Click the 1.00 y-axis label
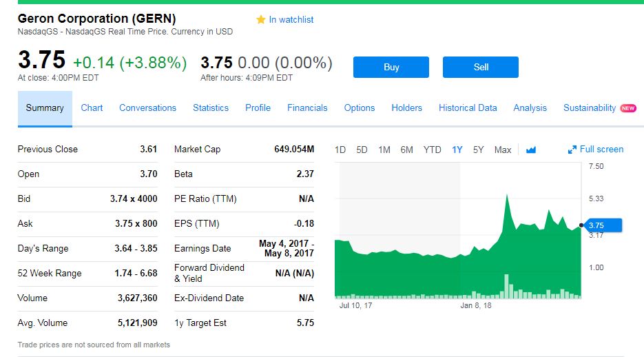 coord(596,267)
